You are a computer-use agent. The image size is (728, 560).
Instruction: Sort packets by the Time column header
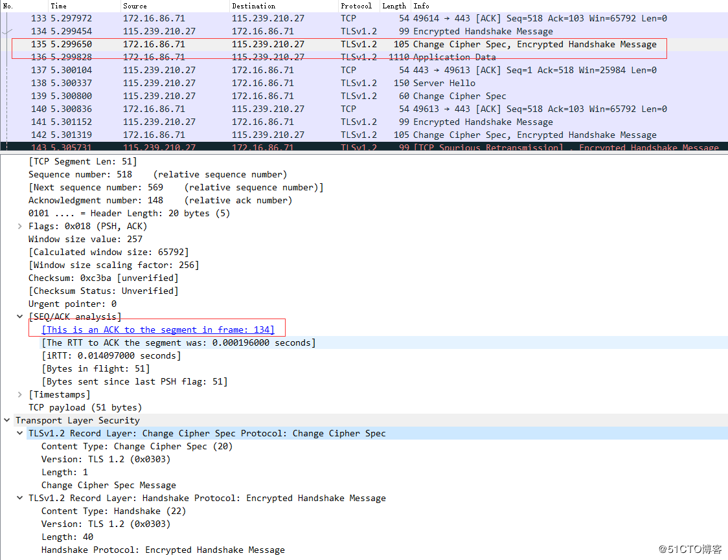tap(58, 6)
